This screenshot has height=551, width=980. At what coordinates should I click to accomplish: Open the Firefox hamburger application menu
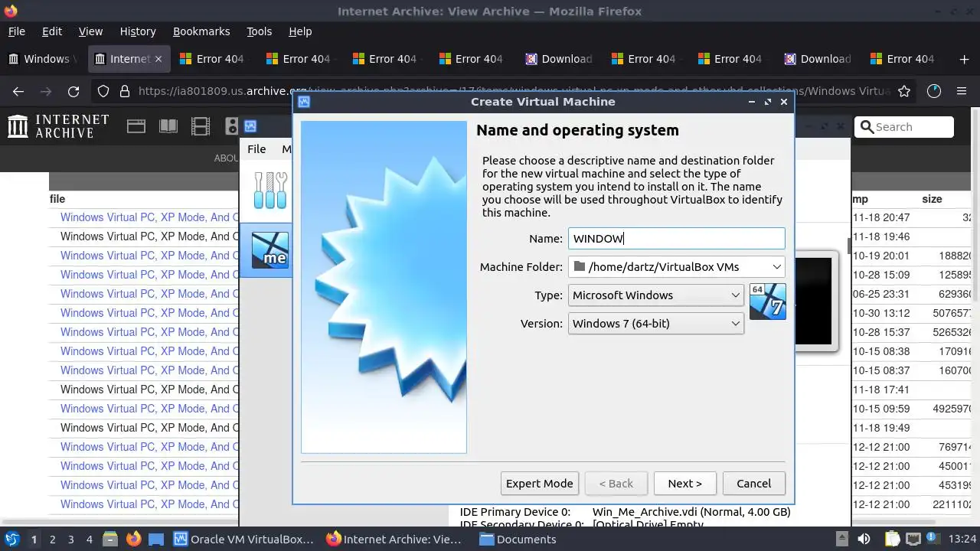(x=962, y=91)
